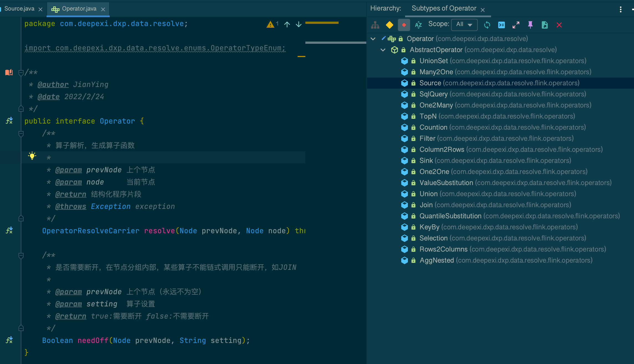This screenshot has width=634, height=364.
Task: Select SqlQuery class in hierarchy
Action: pyautogui.click(x=503, y=94)
